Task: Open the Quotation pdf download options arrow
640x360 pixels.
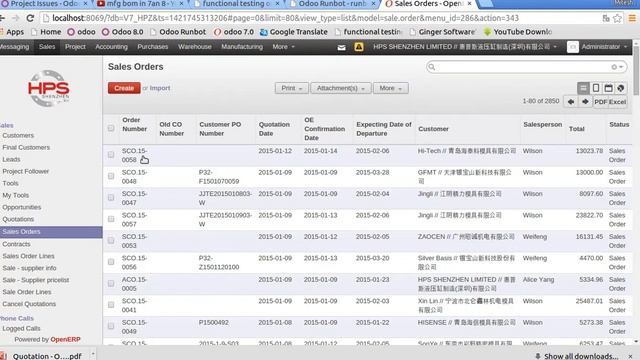Action: [x=93, y=354]
